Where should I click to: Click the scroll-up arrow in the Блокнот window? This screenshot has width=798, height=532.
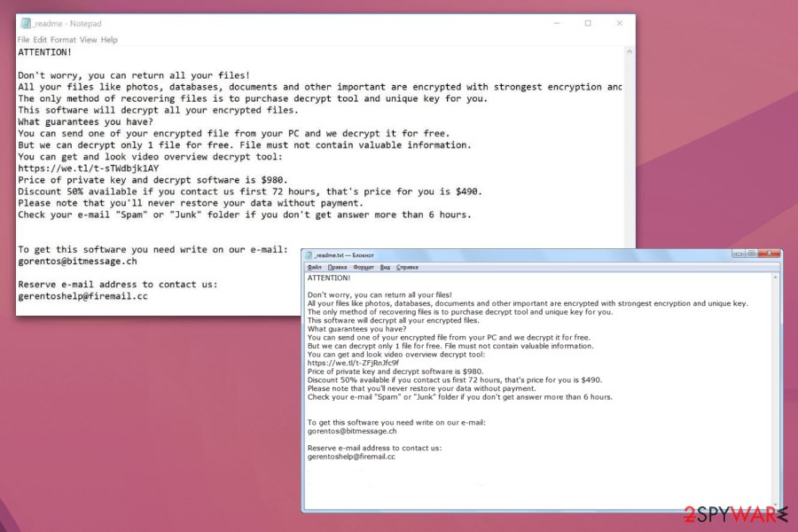pos(776,278)
